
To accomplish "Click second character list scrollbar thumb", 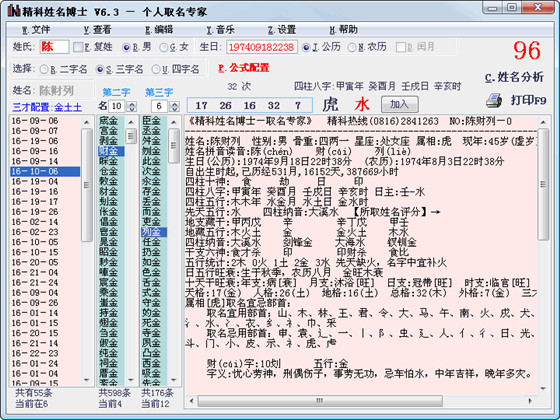I will (131, 136).
